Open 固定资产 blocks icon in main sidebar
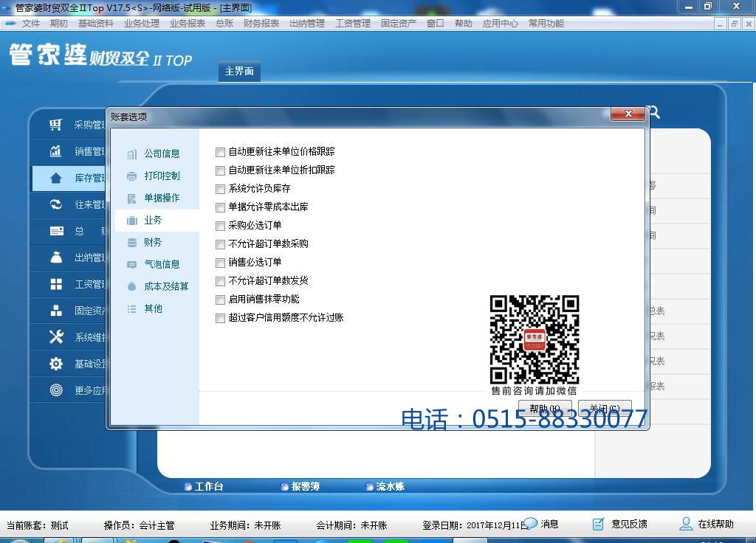 56,311
